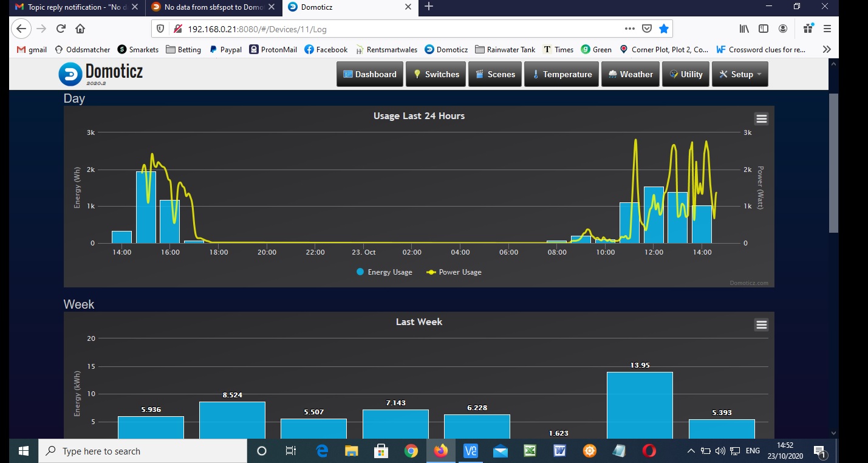Toggle Power Usage series in legend
This screenshot has width=868, height=463.
pos(454,272)
